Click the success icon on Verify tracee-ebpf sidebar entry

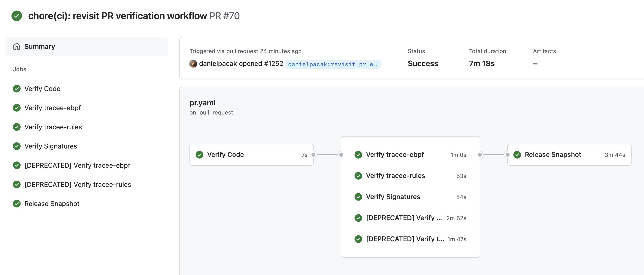click(x=17, y=108)
